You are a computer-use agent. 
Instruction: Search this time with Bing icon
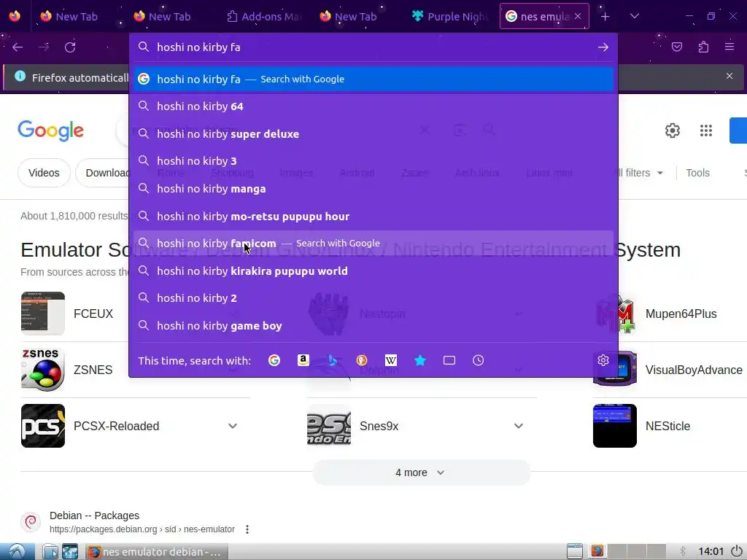333,360
